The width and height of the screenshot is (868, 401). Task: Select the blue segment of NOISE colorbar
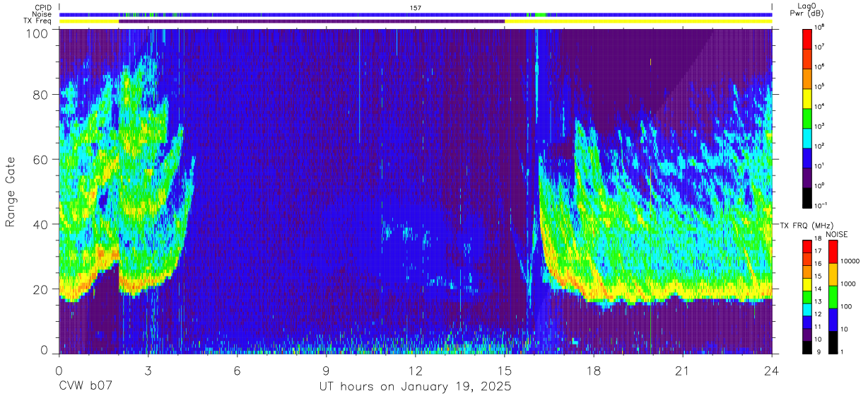[x=832, y=320]
